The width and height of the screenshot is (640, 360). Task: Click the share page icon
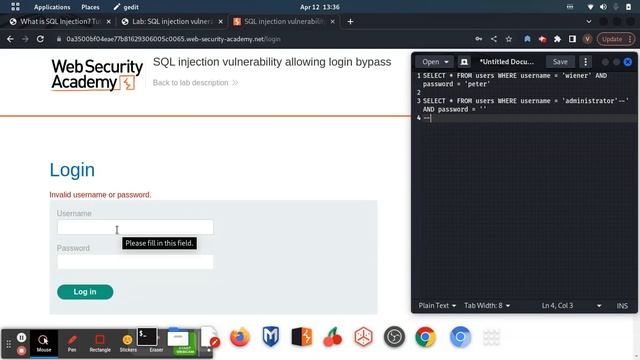[x=494, y=39]
